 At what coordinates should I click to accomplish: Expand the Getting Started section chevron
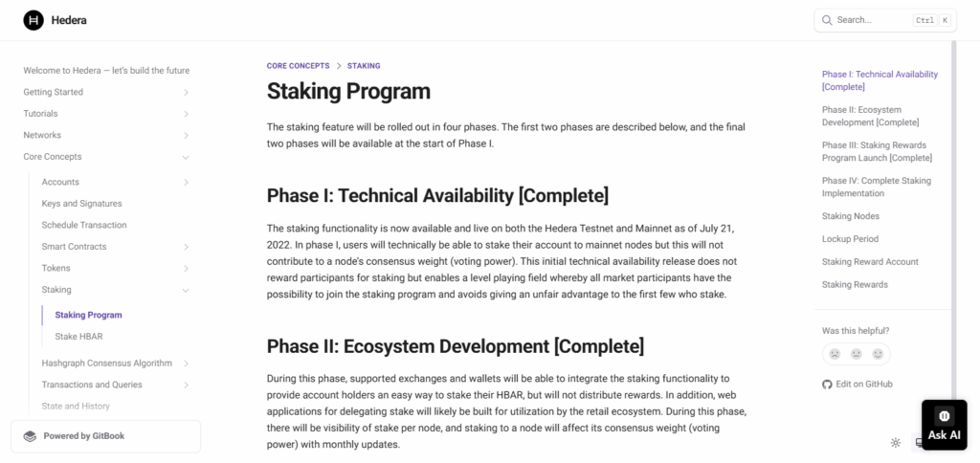click(x=186, y=93)
